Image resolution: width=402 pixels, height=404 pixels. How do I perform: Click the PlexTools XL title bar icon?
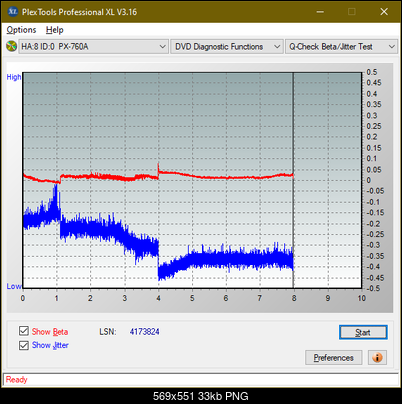tap(12, 12)
